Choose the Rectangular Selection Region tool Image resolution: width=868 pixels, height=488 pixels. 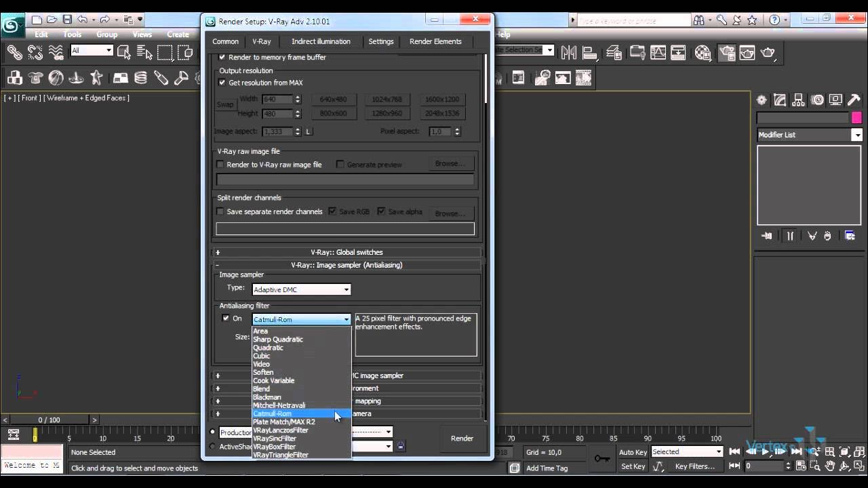(x=165, y=52)
